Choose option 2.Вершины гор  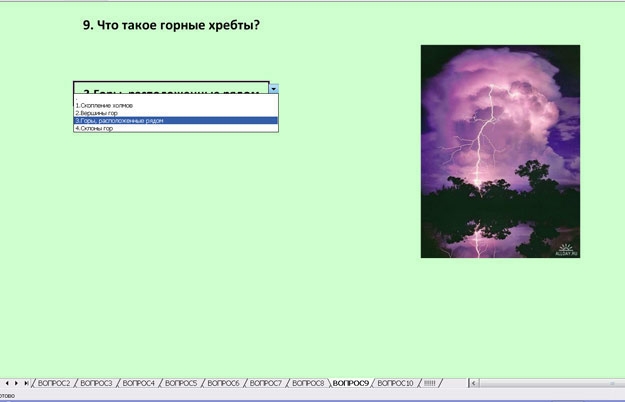176,113
